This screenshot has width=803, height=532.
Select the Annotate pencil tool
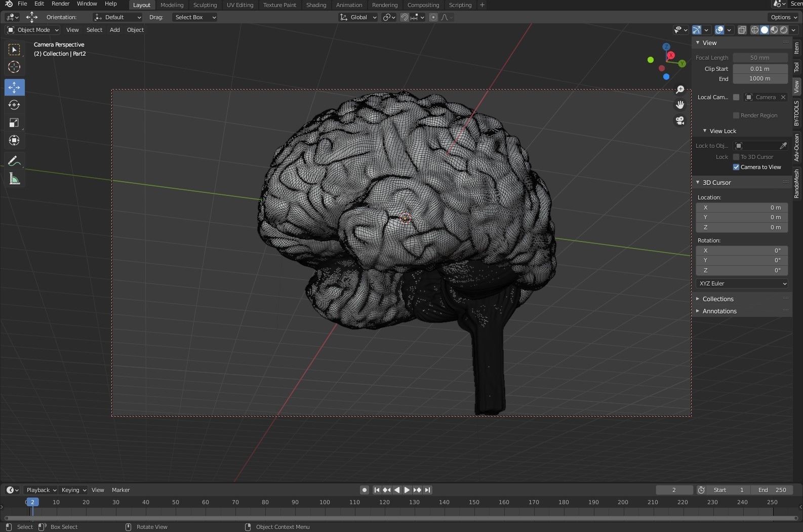pos(14,160)
